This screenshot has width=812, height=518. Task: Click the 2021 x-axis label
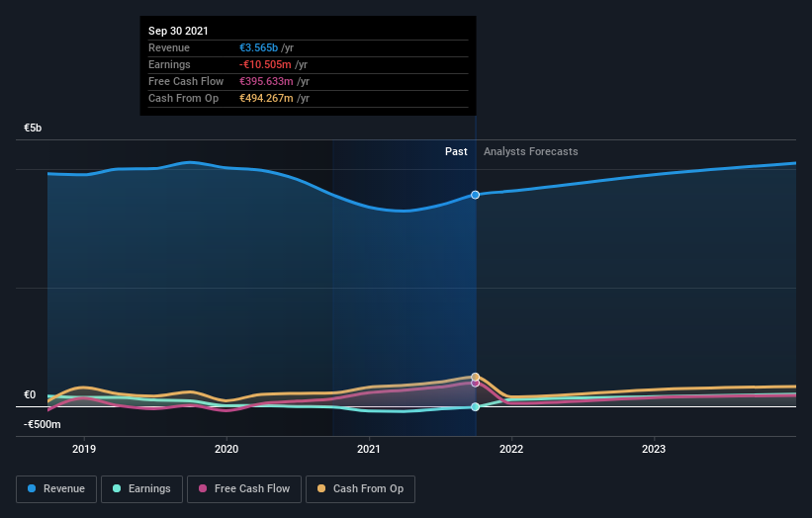coord(369,449)
